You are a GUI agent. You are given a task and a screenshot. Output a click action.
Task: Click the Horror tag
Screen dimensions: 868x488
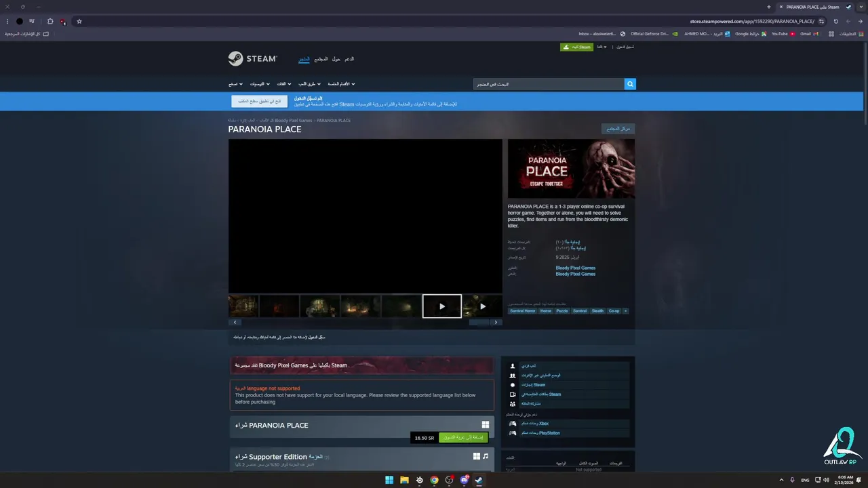click(546, 311)
